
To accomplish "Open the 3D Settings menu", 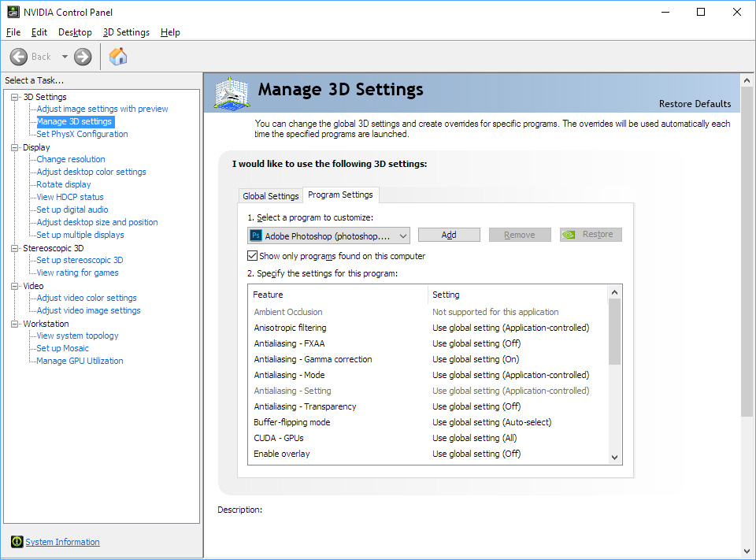I will (126, 32).
